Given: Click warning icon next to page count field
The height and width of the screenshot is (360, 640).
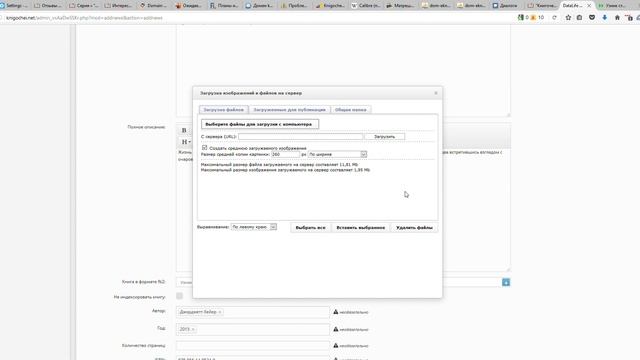Looking at the screenshot, I should 336,345.
